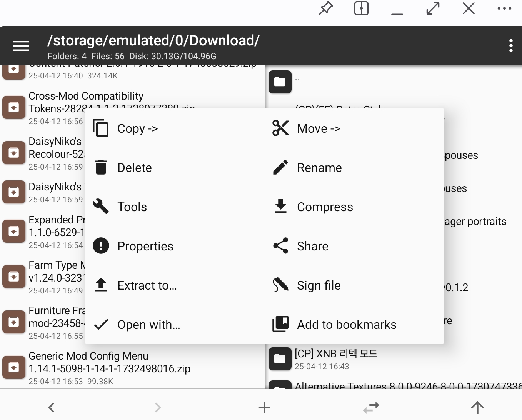Select Compress in the context menu
Image resolution: width=522 pixels, height=420 pixels.
(x=354, y=207)
